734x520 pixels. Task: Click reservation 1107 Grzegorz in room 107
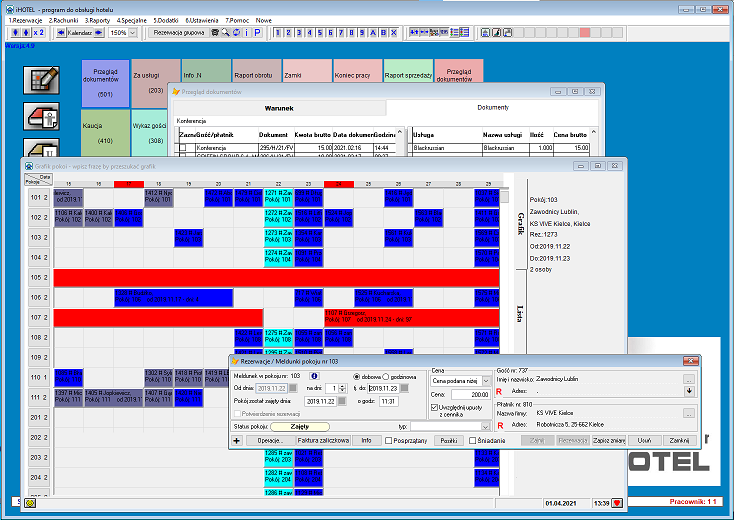[412, 317]
